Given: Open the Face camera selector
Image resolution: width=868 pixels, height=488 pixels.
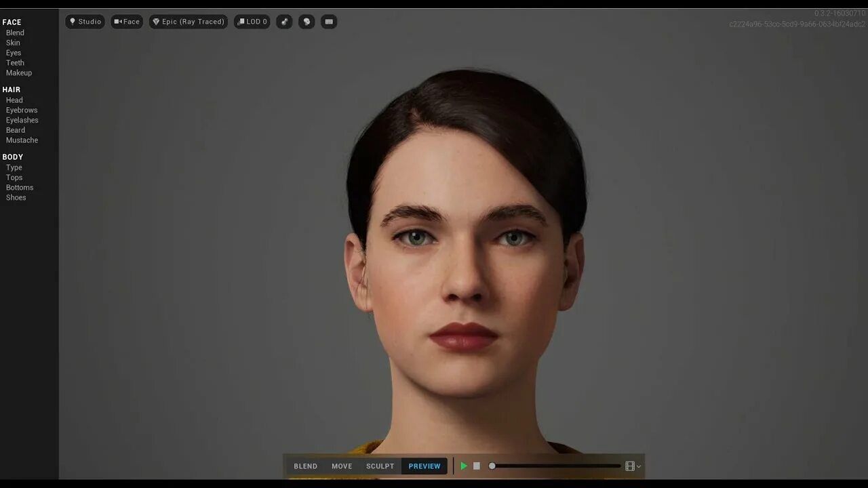Looking at the screenshot, I should pos(127,22).
